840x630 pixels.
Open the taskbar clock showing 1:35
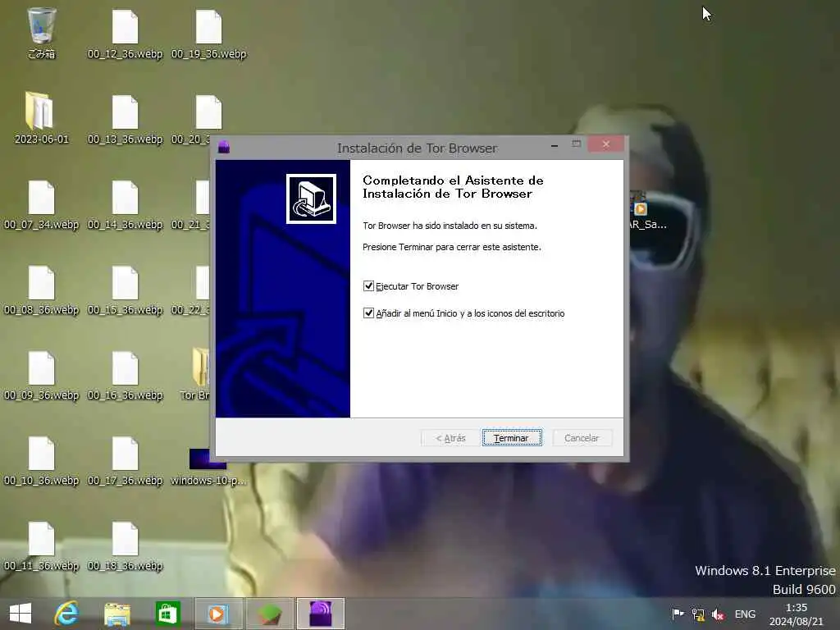click(x=796, y=614)
